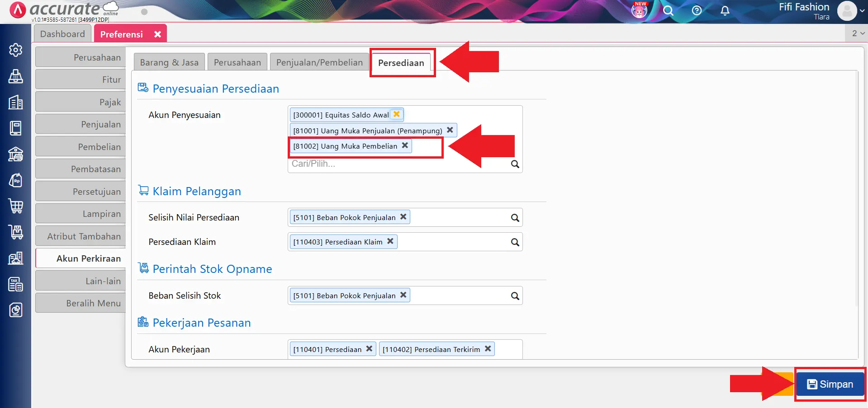Viewport: 868px width, 408px height.
Task: Open the Pajak preferences section
Action: pos(81,102)
